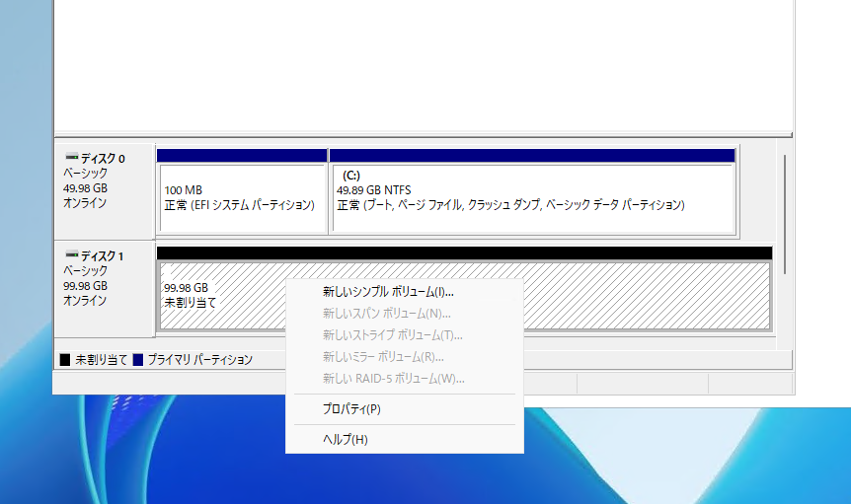The width and height of the screenshot is (851, 504).
Task: Click the ディスク 0 drive icon
Action: [x=71, y=158]
